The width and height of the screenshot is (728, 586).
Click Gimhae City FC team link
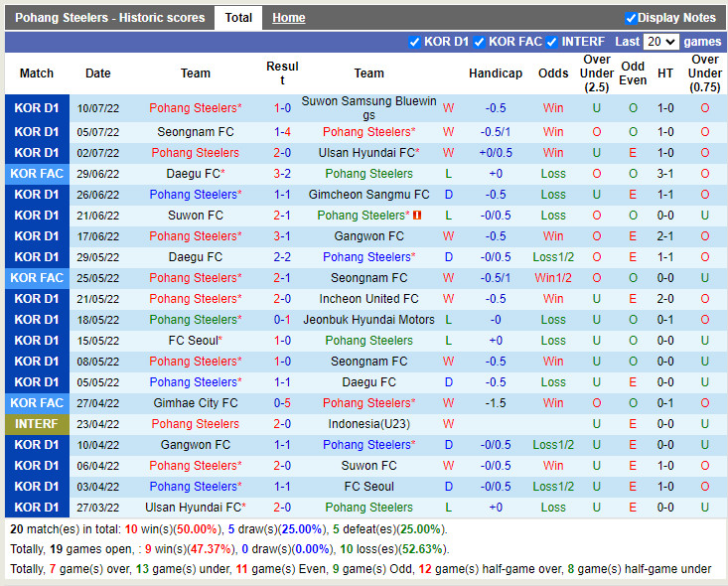(196, 403)
